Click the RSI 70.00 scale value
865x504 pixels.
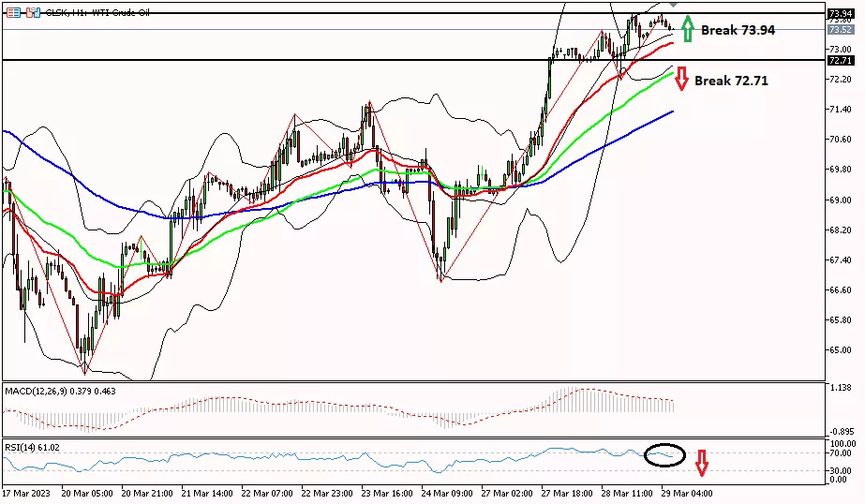click(x=842, y=453)
